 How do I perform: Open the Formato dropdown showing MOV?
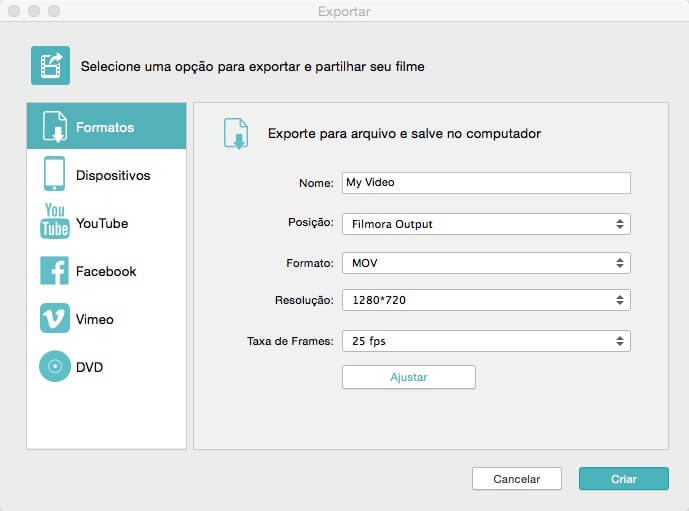486,263
